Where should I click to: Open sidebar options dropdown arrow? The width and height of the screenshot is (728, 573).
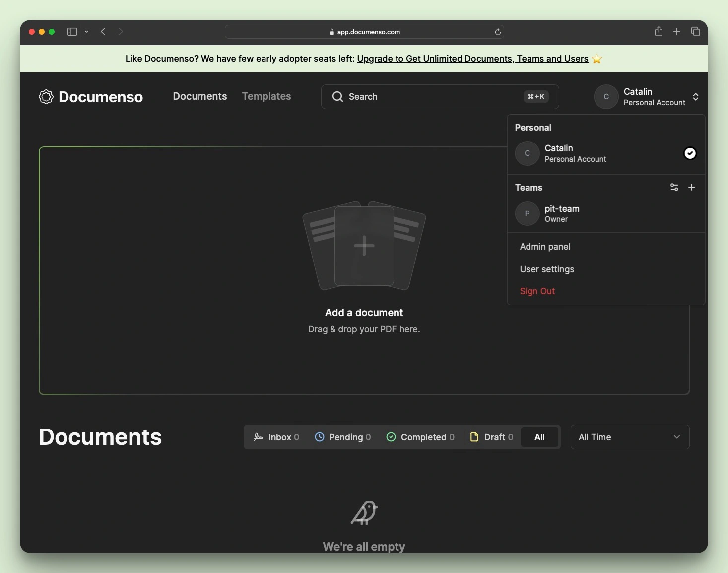pyautogui.click(x=86, y=32)
